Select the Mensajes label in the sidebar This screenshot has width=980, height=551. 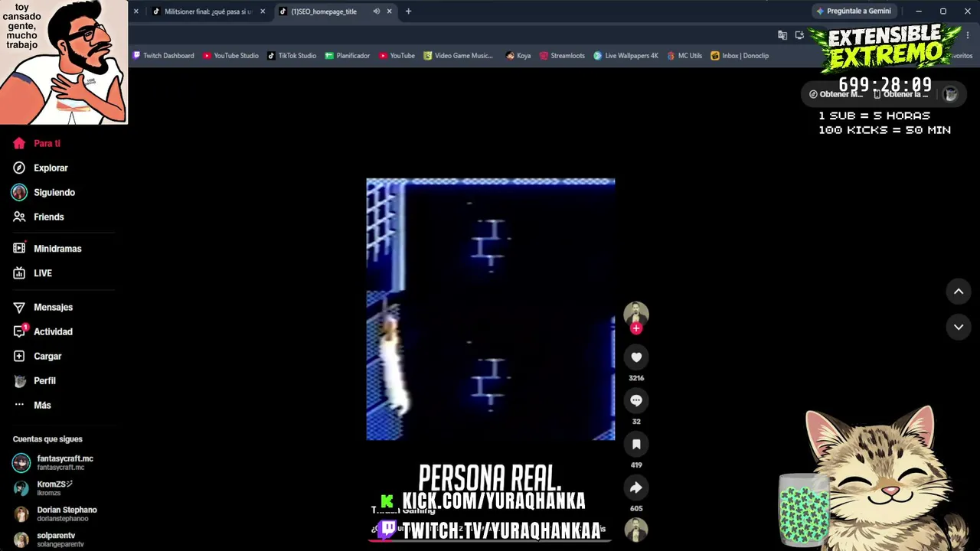53,307
